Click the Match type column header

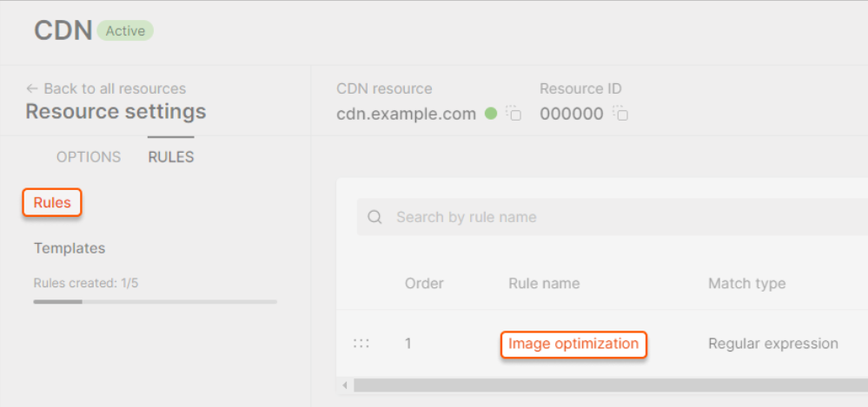tap(746, 284)
